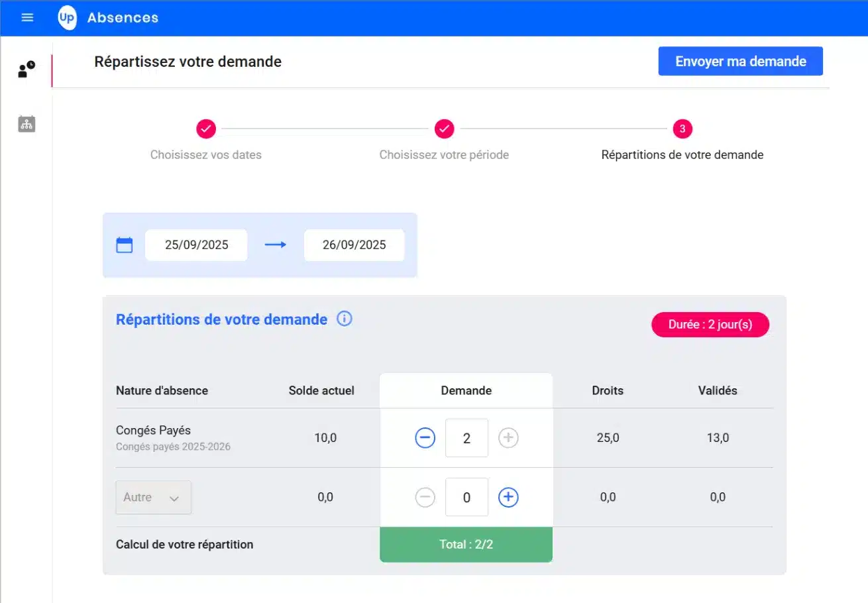Click the calendar icon beside start date
Viewport: 868px width, 603px height.
click(x=125, y=245)
